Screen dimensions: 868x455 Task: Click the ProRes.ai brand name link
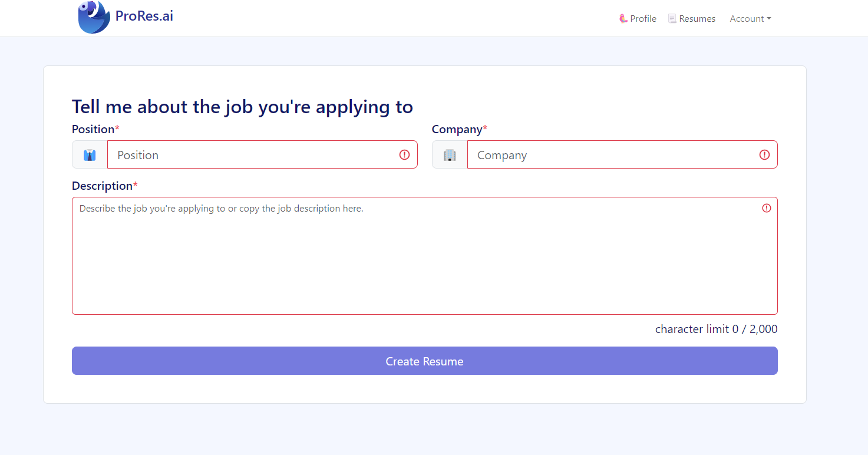[x=144, y=15]
